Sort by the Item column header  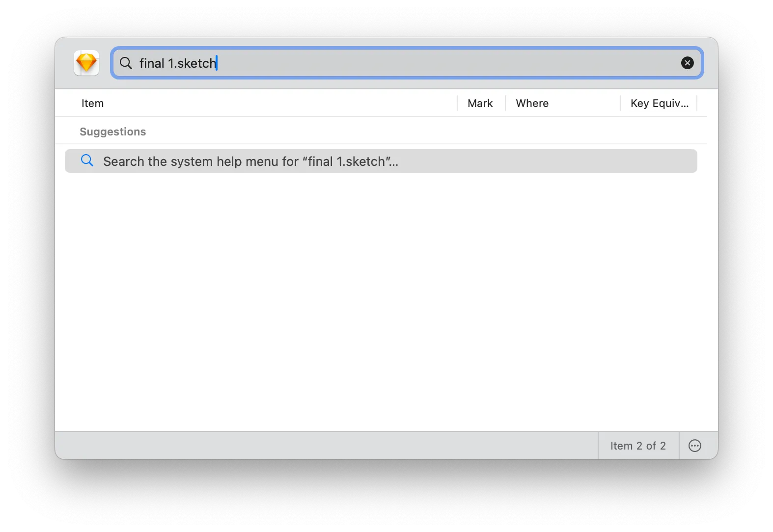coord(92,103)
